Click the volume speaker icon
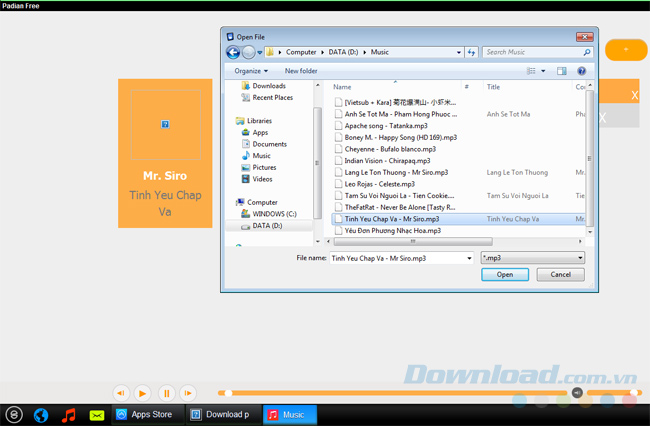 pos(577,393)
